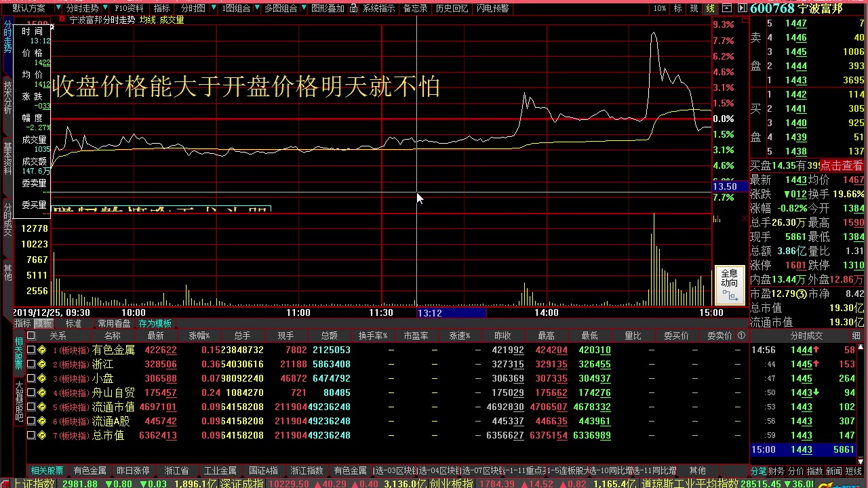Check the box for 有色金属 row
The image size is (868, 488).
[31, 350]
